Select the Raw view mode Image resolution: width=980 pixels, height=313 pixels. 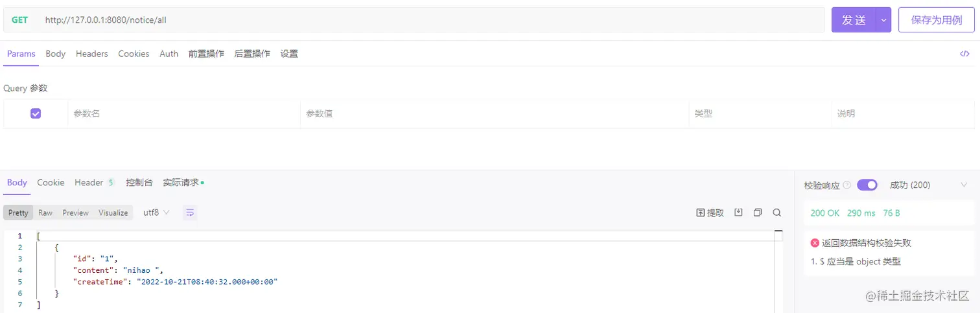point(45,213)
